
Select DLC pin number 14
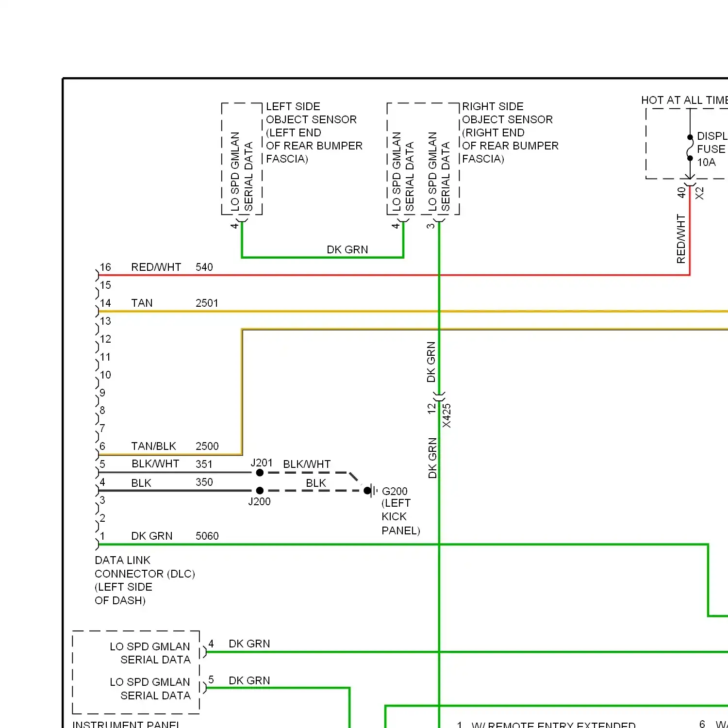click(105, 303)
